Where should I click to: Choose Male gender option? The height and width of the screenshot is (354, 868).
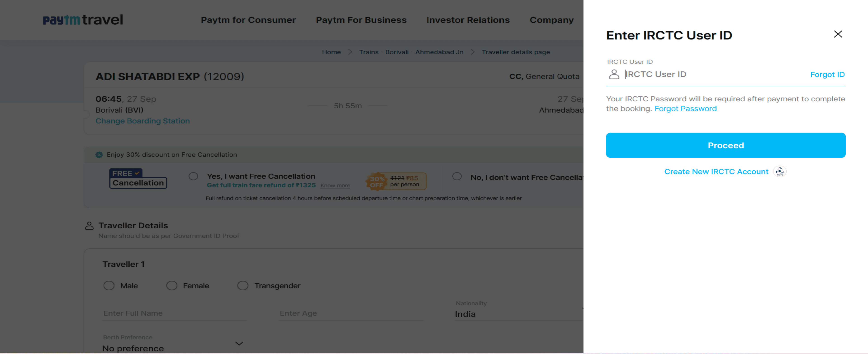coord(109,286)
